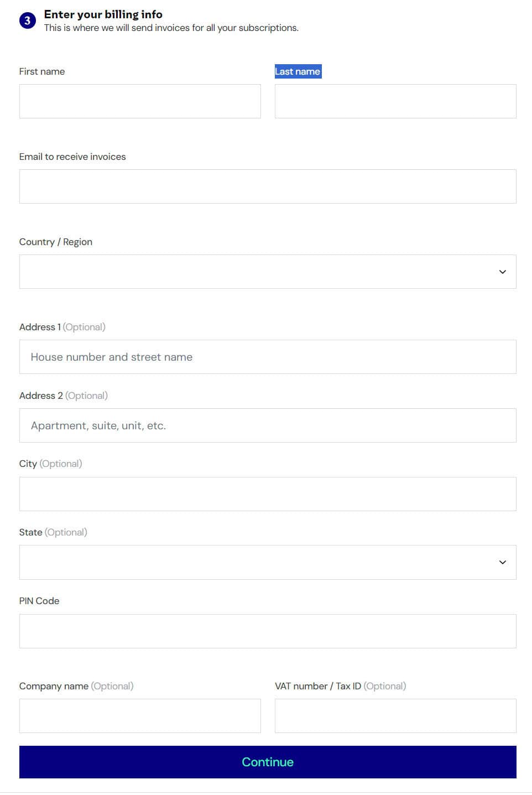Click into the Last name field
The image size is (532, 795).
pyautogui.click(x=395, y=101)
